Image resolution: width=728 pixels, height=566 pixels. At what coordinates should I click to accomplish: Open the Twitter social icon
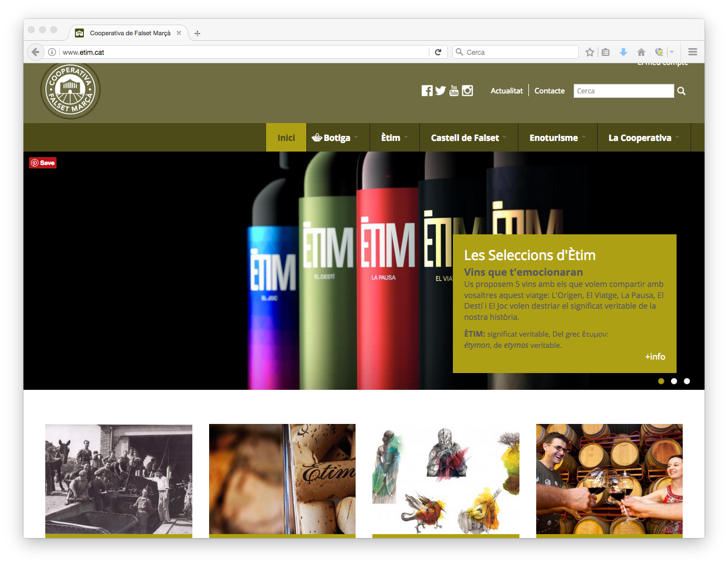point(441,91)
